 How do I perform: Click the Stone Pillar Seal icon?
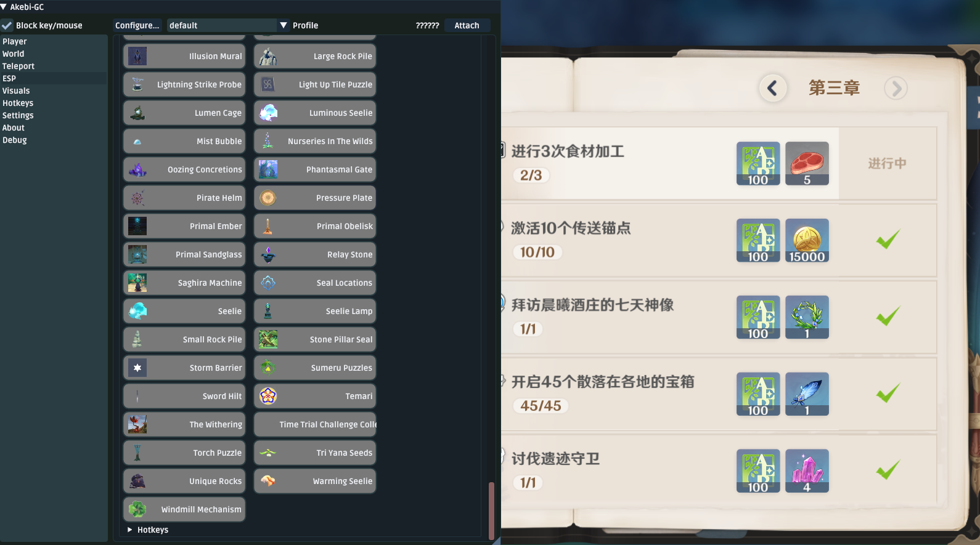pyautogui.click(x=267, y=339)
